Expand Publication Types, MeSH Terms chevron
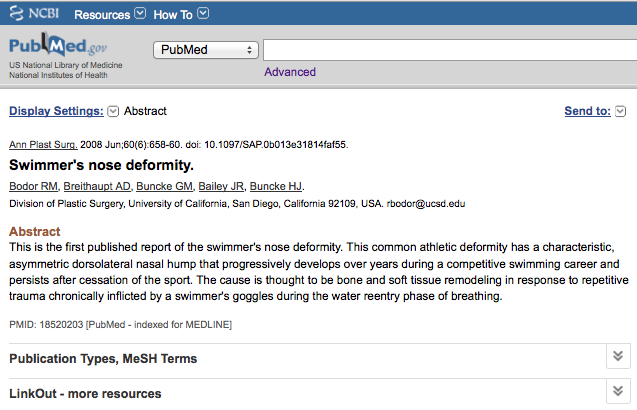Image resolution: width=637 pixels, height=410 pixels. click(618, 356)
